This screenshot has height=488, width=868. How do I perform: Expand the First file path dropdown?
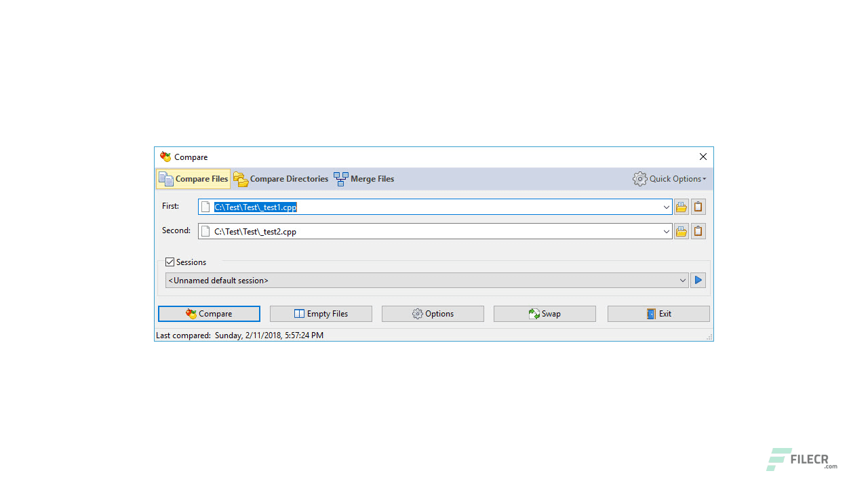(x=666, y=207)
